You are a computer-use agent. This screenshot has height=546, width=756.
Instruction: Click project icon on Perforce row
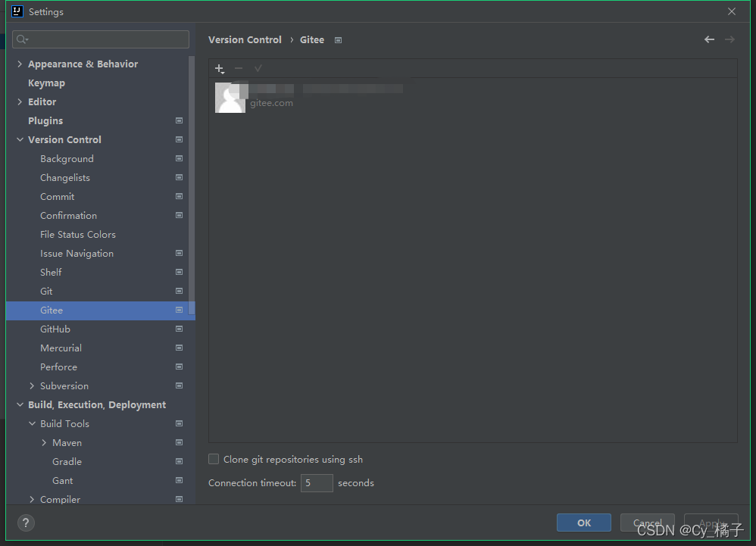[179, 367]
